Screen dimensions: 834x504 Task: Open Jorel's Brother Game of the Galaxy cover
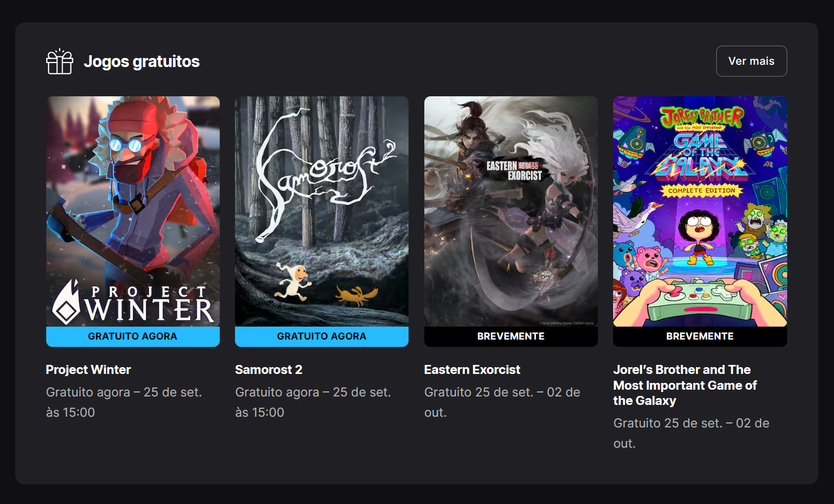pyautogui.click(x=700, y=211)
